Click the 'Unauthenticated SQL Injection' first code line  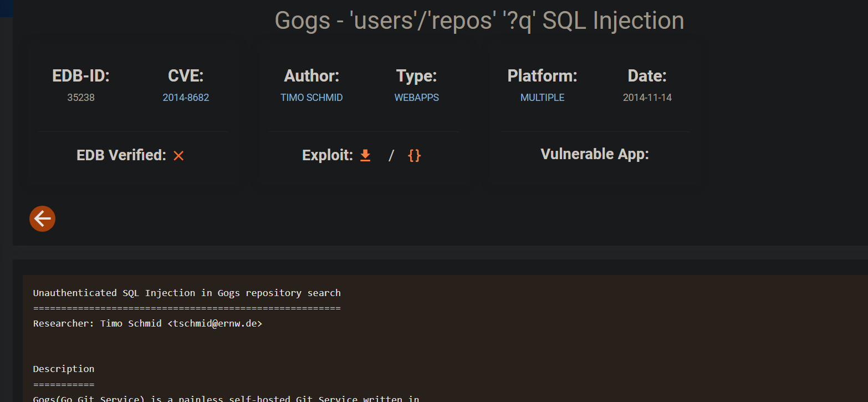(x=187, y=293)
